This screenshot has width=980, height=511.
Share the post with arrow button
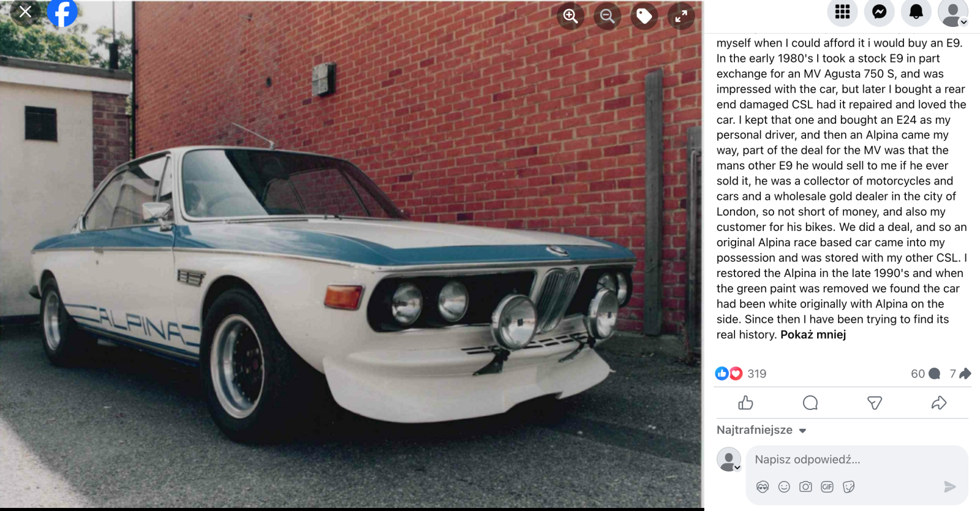[x=939, y=403]
